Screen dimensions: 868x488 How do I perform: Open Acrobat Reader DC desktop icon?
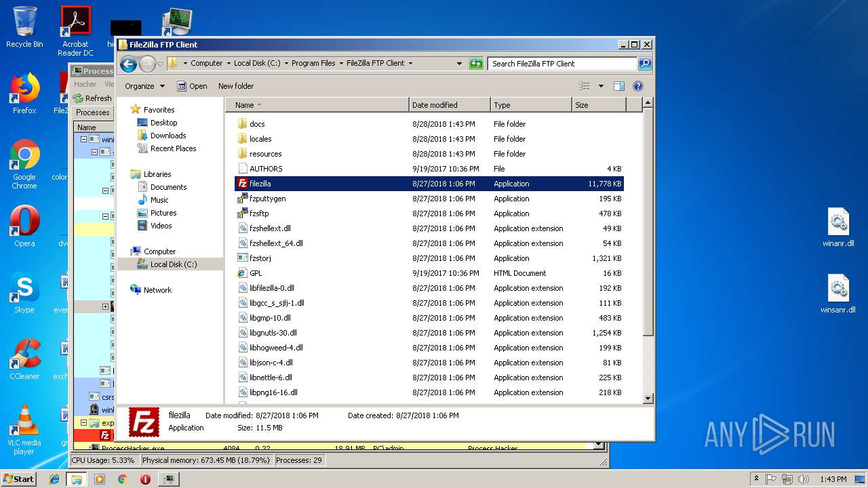(75, 31)
